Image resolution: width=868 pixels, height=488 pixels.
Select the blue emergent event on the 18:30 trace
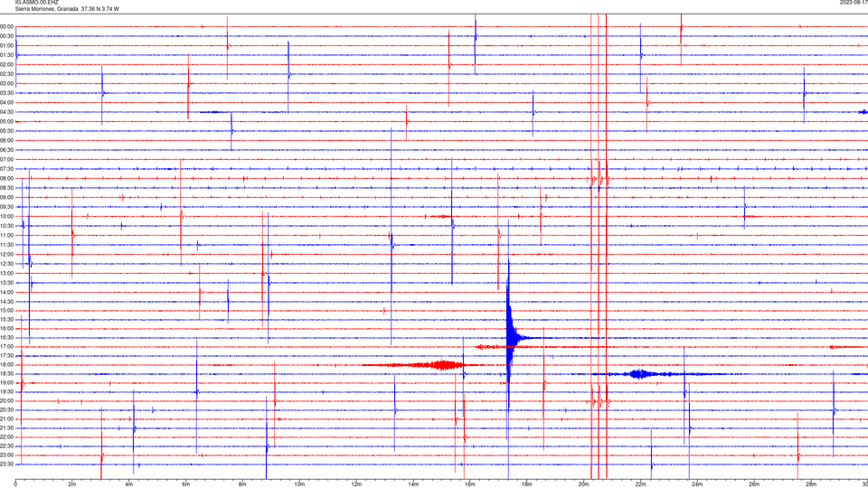pyautogui.click(x=639, y=374)
